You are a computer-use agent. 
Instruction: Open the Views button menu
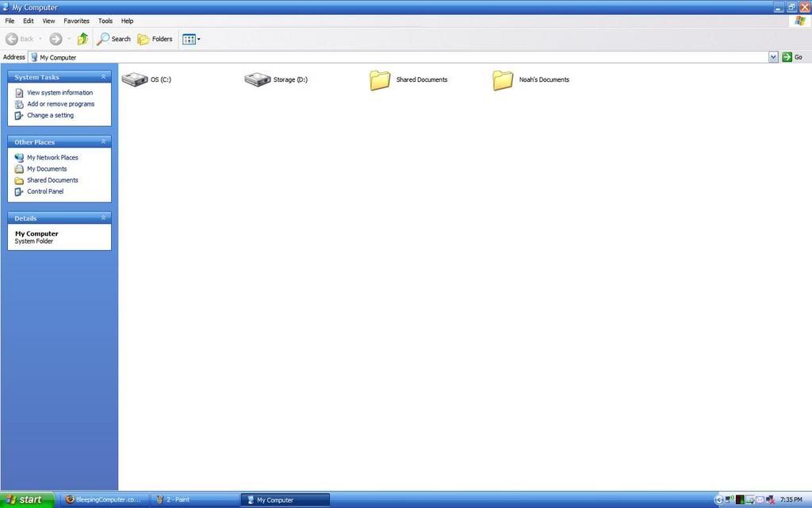point(191,40)
